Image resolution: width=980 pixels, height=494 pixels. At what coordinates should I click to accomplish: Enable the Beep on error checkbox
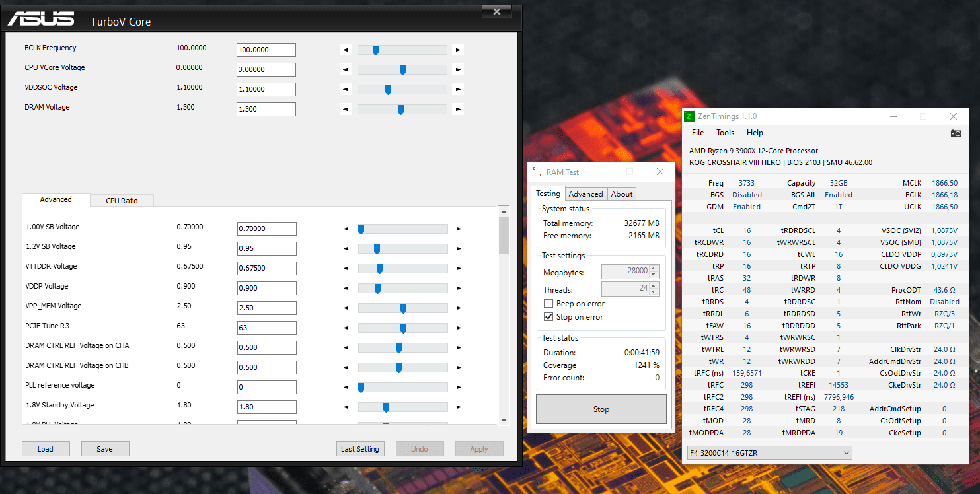pyautogui.click(x=548, y=304)
